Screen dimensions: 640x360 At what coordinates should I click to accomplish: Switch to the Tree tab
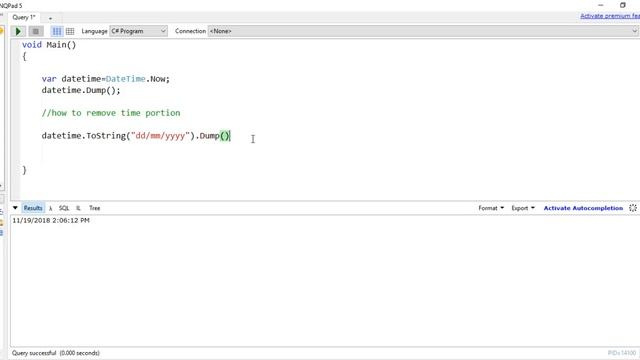coord(95,208)
